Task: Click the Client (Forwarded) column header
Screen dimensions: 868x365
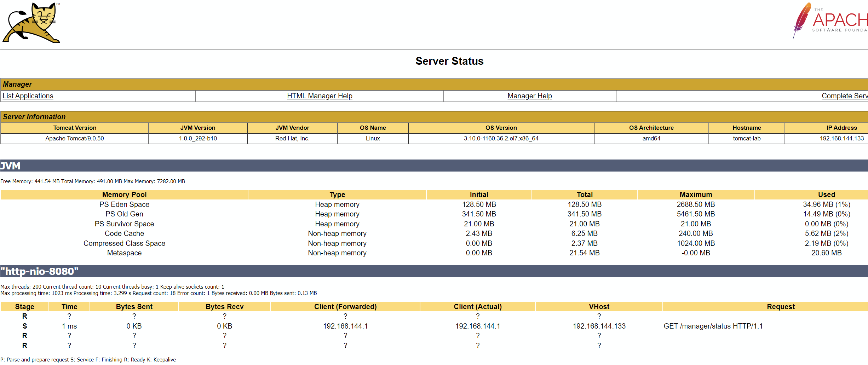Action: point(345,307)
